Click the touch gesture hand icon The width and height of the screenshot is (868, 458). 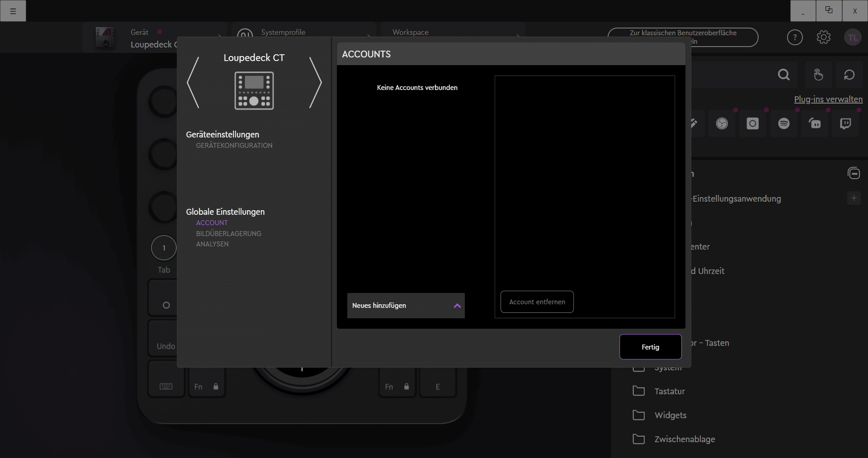(x=818, y=75)
